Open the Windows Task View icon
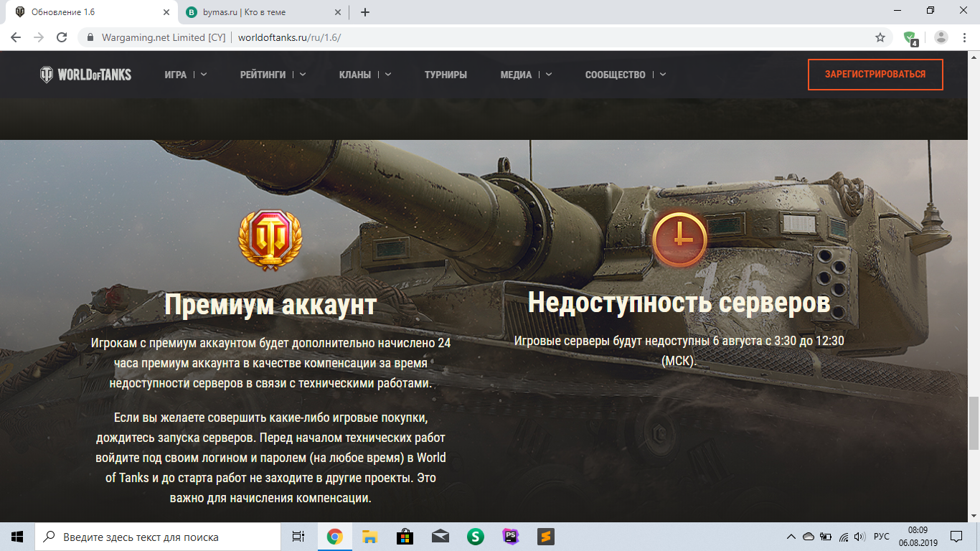Viewport: 980px width, 551px height. click(298, 537)
